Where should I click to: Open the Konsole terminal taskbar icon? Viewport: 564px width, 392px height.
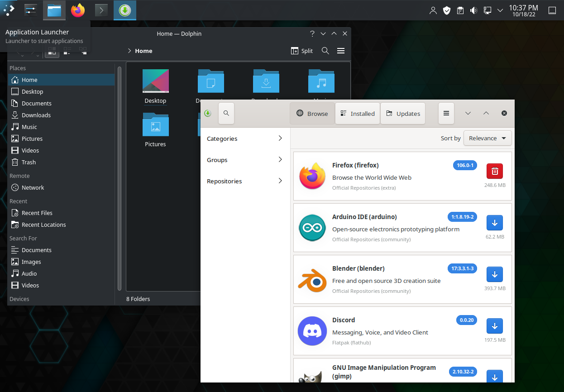(x=101, y=10)
